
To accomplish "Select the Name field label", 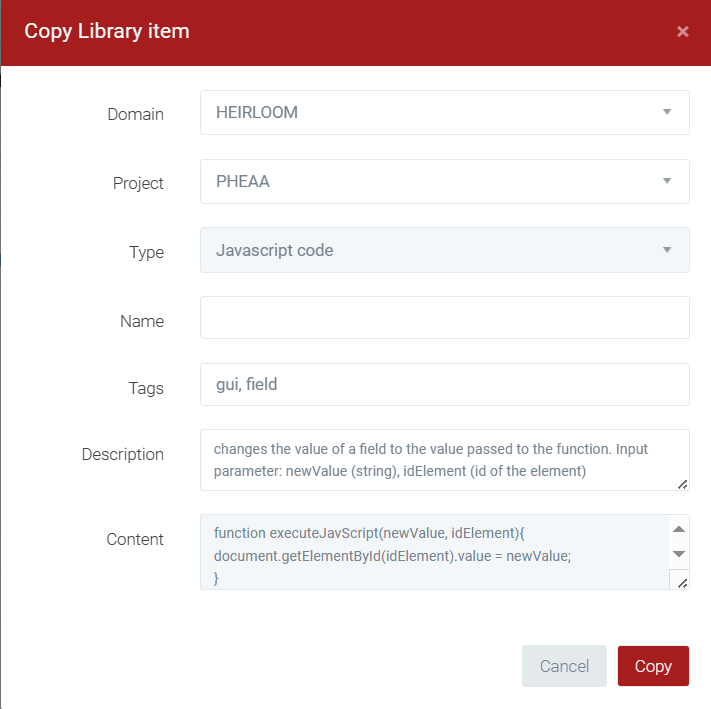I will [x=141, y=321].
